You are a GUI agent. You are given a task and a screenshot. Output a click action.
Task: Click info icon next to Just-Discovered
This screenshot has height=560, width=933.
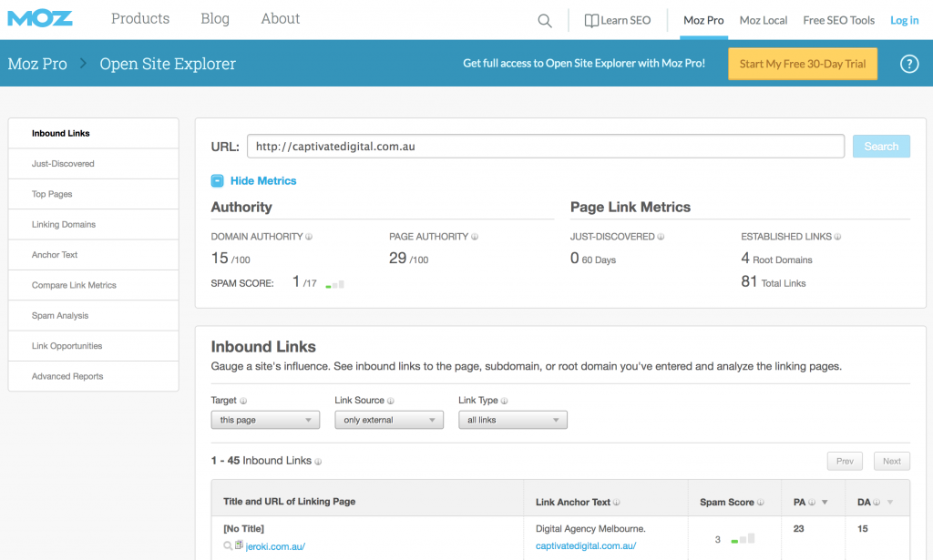click(661, 237)
